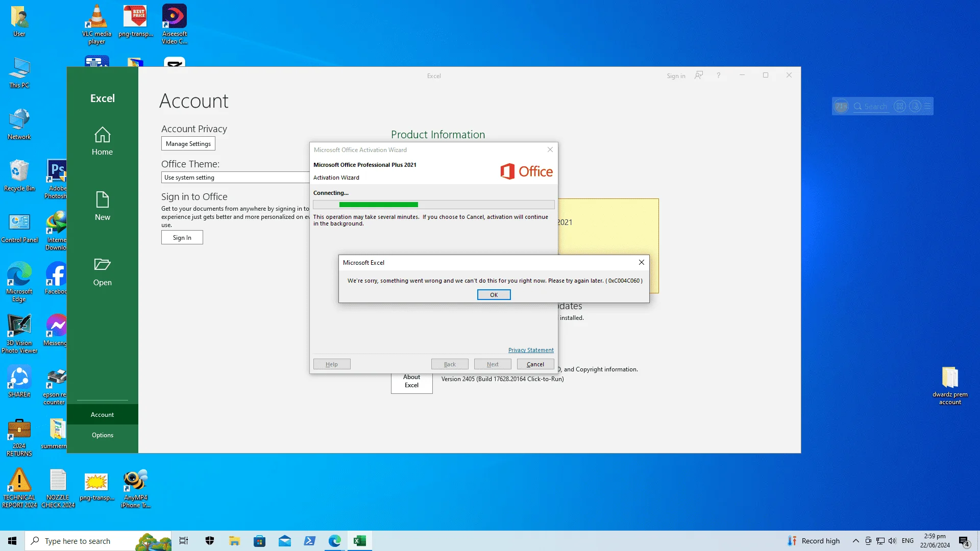
Task: Click the taskbar clock and date
Action: [935, 541]
